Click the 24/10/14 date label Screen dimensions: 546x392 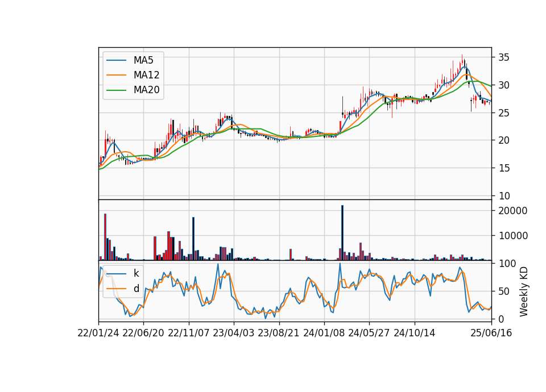(415, 333)
